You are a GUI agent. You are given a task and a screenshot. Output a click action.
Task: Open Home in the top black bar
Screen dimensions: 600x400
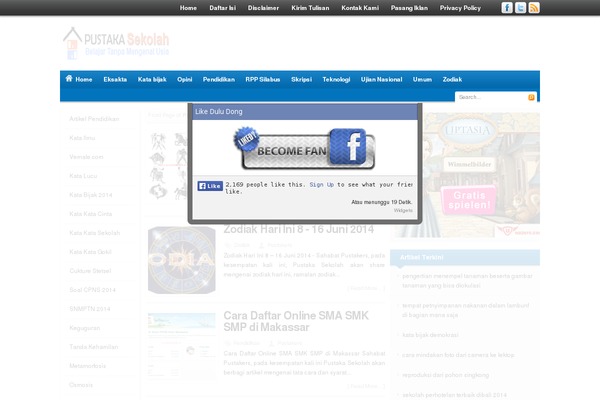188,8
